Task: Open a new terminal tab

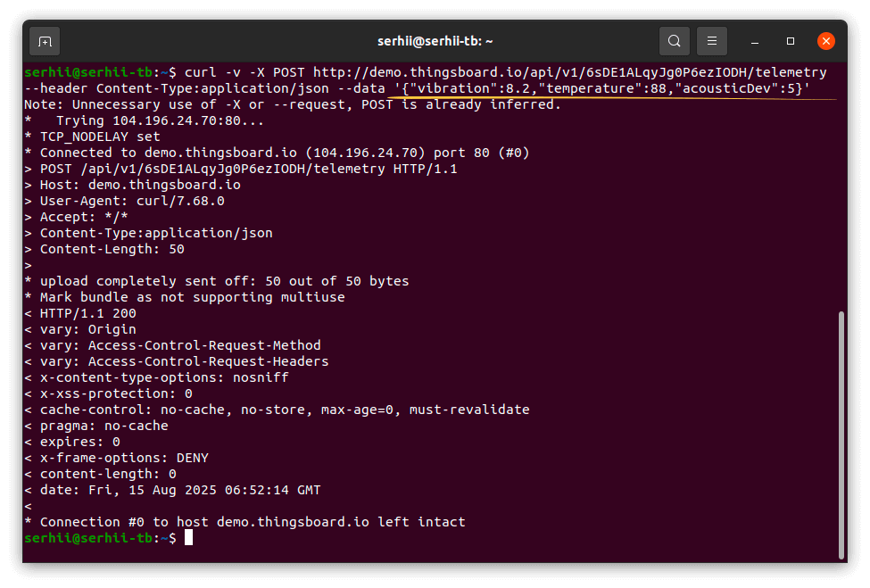Action: (45, 41)
